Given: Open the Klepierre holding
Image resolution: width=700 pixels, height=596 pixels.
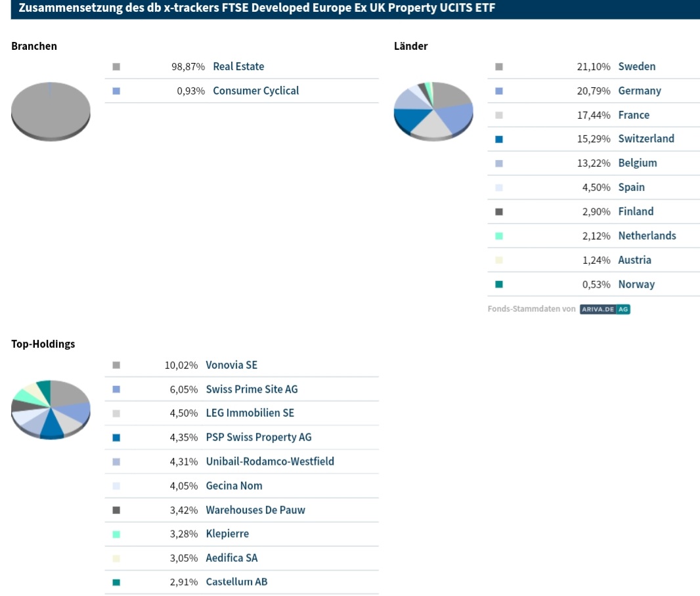Looking at the screenshot, I should [x=227, y=534].
